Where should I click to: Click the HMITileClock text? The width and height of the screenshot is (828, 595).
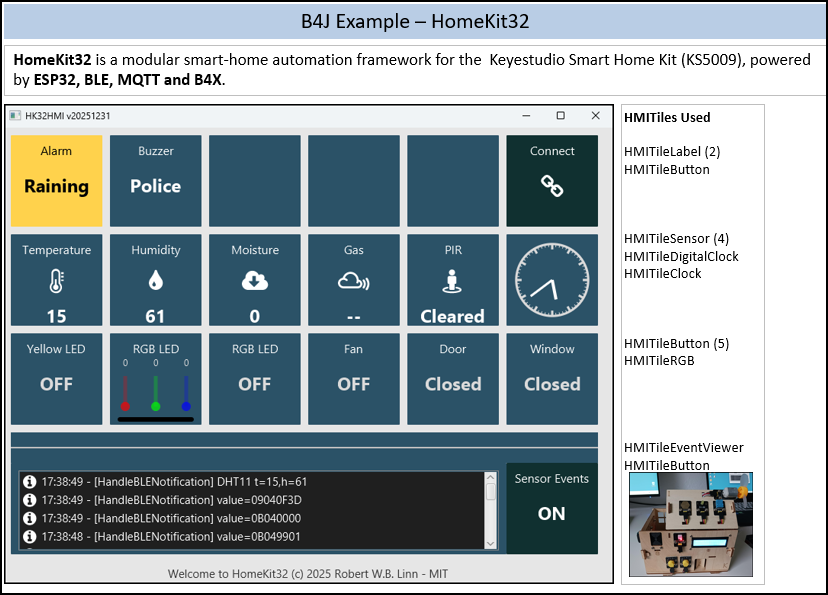[663, 273]
